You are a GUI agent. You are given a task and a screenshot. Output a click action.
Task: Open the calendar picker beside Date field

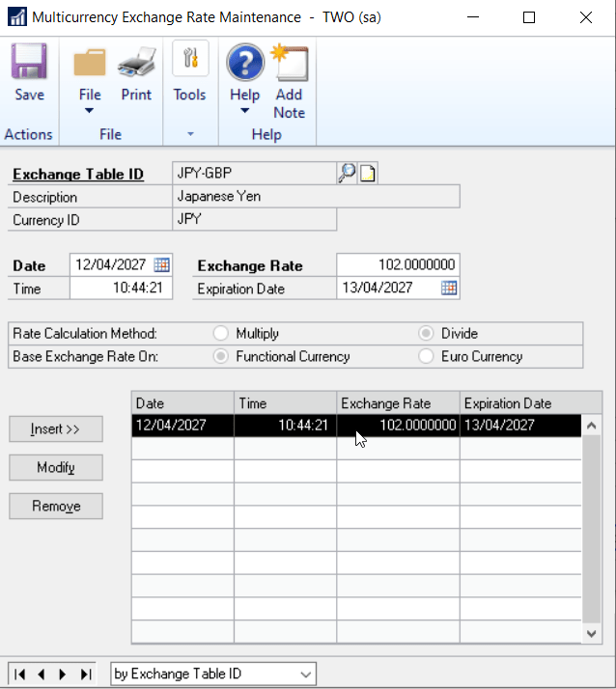pos(161,264)
